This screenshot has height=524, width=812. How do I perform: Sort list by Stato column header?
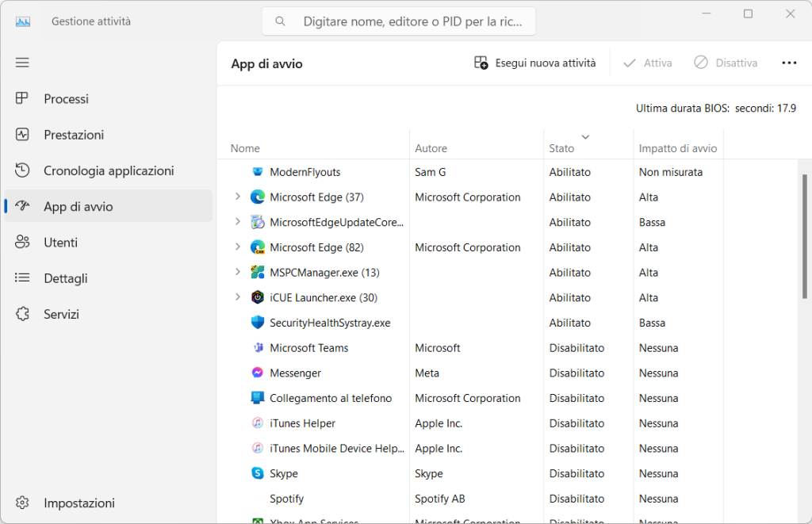(561, 148)
